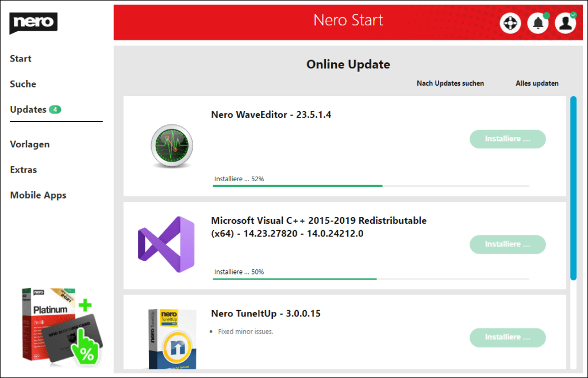Click the Nero logo in the sidebar
The height and width of the screenshot is (378, 588).
coord(33,23)
